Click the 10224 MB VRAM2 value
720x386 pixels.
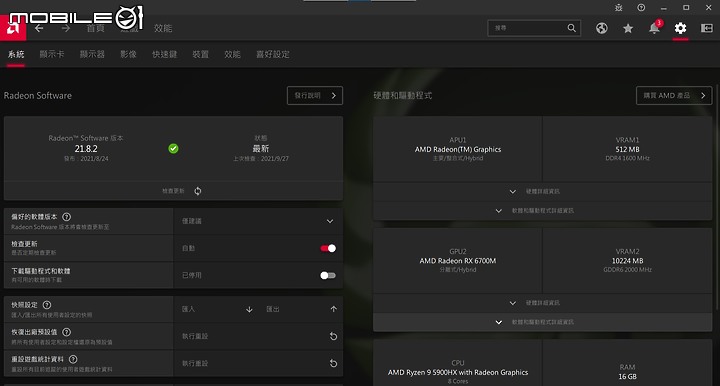(627, 261)
